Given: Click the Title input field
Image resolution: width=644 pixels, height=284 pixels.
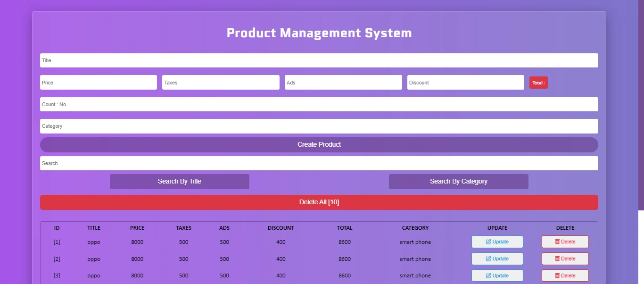Looking at the screenshot, I should pos(319,60).
